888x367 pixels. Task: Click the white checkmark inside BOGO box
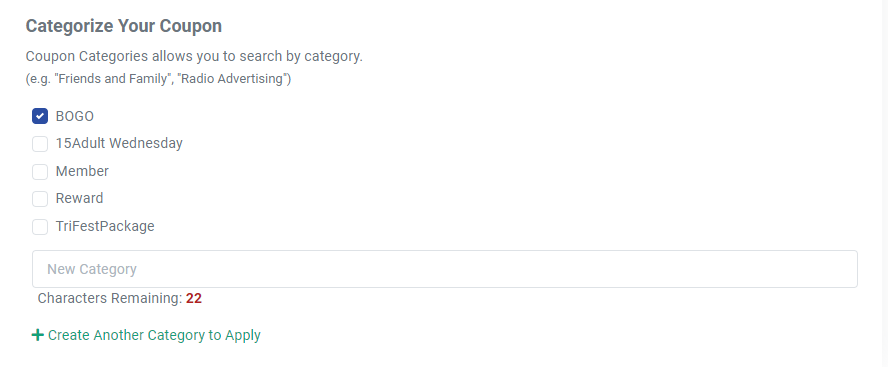click(x=40, y=117)
